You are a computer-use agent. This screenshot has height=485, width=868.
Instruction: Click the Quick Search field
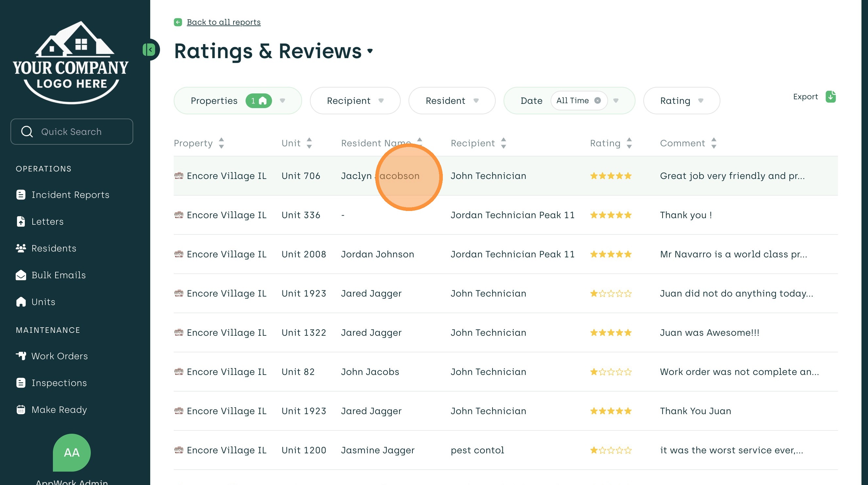[x=72, y=131]
